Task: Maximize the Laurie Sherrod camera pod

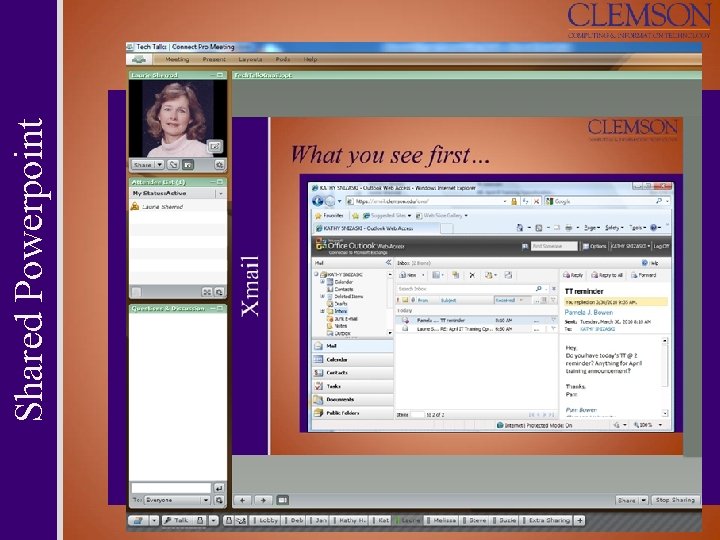Action: [x=220, y=75]
